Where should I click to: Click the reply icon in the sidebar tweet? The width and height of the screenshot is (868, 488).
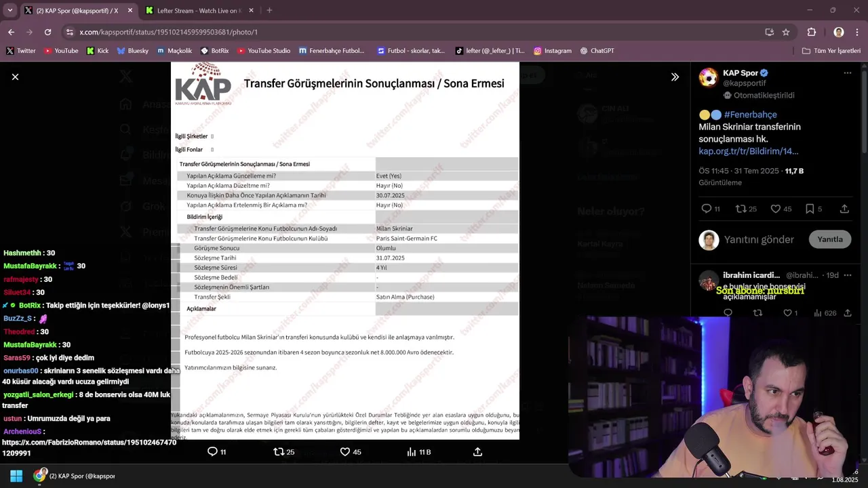706,209
